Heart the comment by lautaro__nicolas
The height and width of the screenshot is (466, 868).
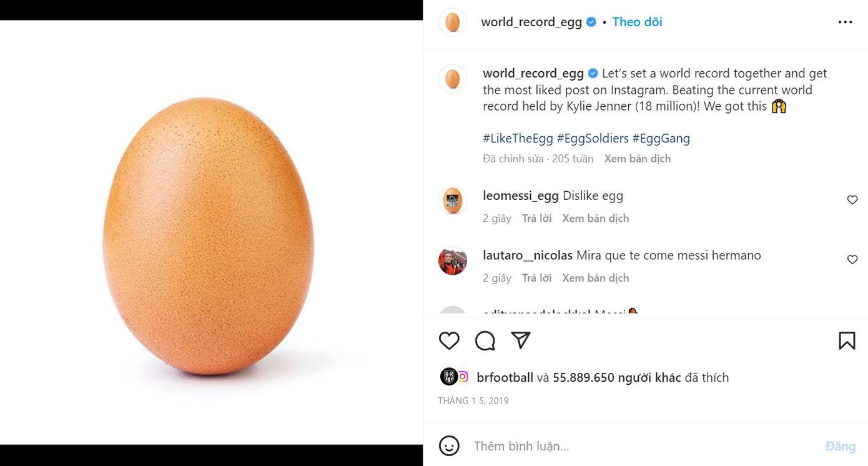coord(852,259)
